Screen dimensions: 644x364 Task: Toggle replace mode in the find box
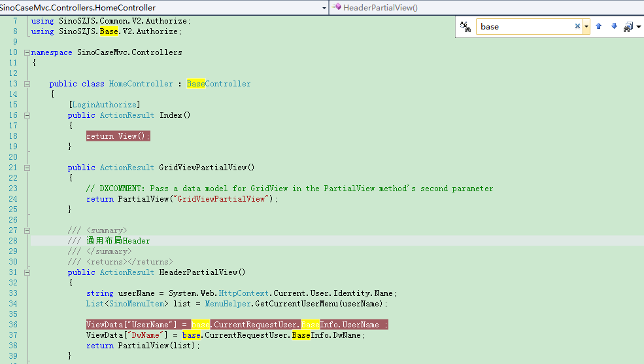pos(466,27)
